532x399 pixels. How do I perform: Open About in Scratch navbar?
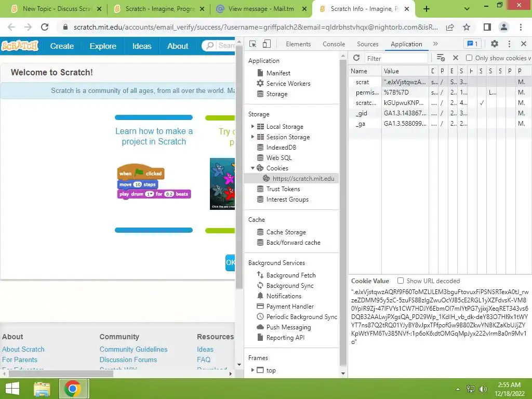[x=178, y=46]
